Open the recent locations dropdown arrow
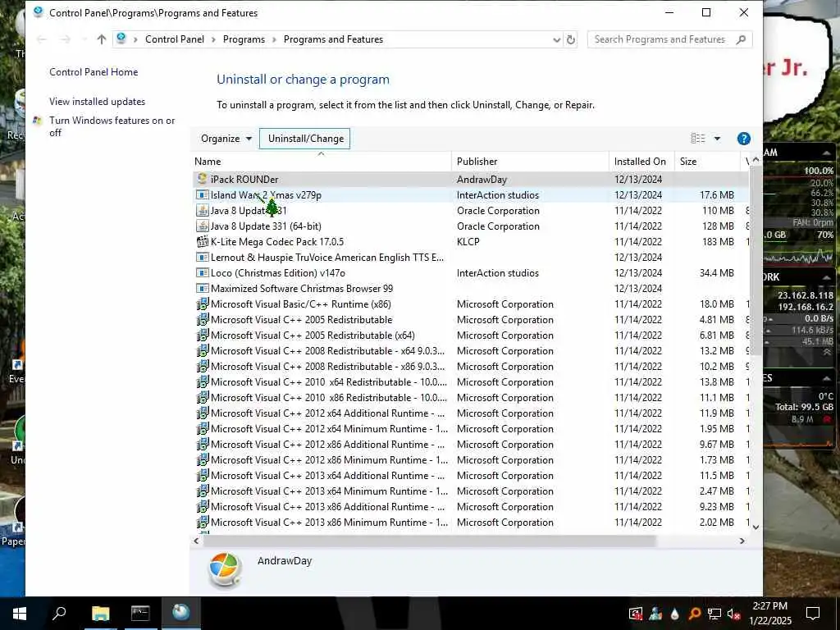This screenshot has height=630, width=840. [x=84, y=39]
